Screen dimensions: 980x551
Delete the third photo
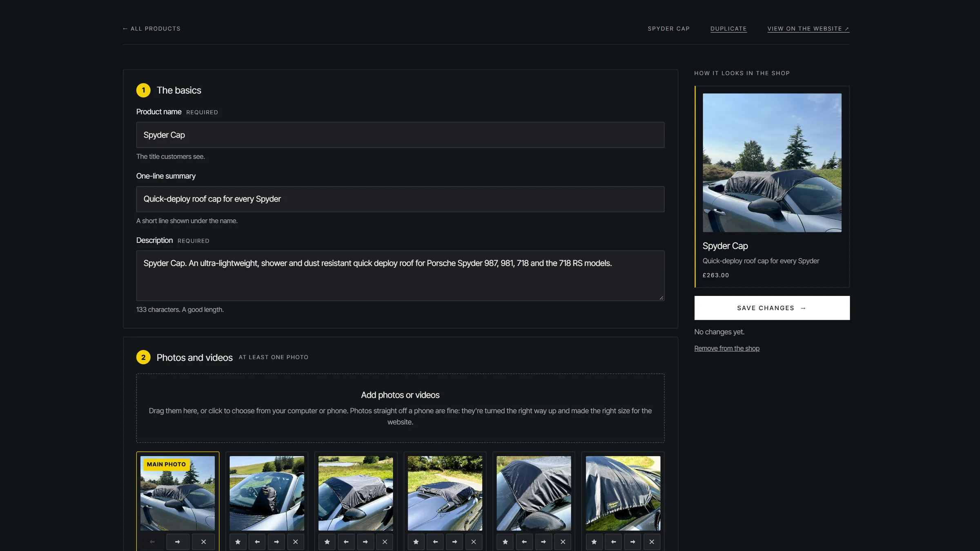(385, 542)
